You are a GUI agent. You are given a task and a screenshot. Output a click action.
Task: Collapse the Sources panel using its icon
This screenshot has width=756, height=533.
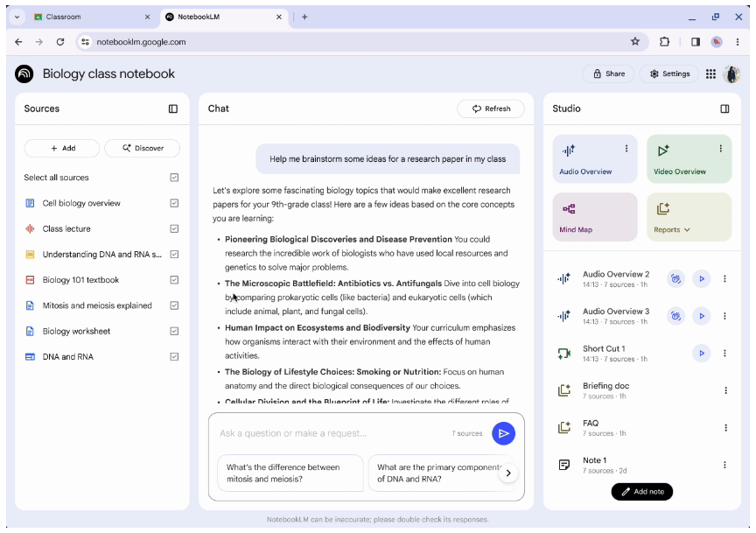point(173,109)
